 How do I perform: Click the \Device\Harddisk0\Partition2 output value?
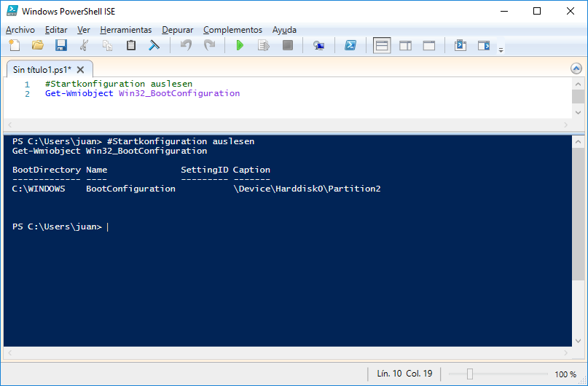pos(307,189)
